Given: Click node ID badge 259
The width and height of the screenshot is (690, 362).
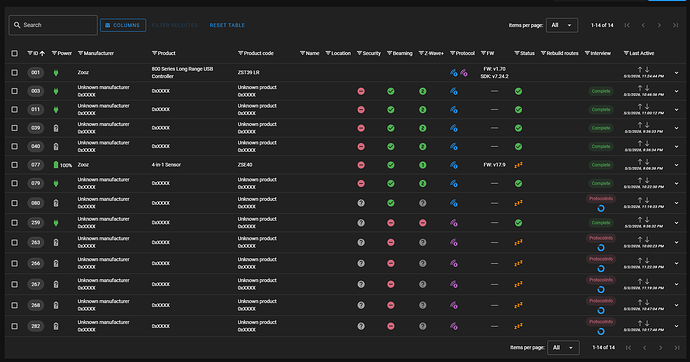Looking at the screenshot, I should point(36,223).
